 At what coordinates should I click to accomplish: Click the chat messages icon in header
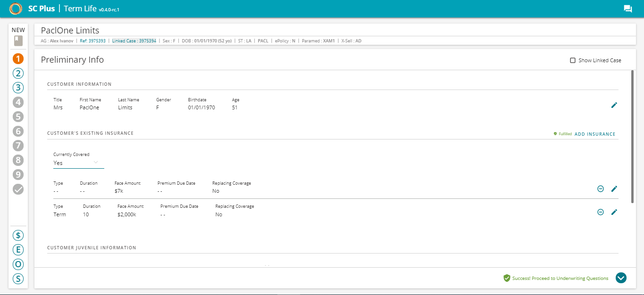(x=627, y=8)
